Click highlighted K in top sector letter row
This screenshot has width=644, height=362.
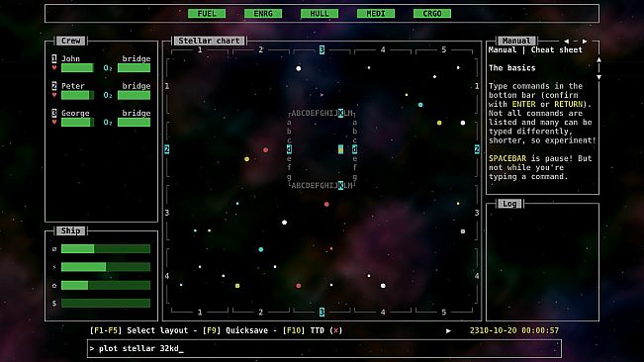coord(340,113)
